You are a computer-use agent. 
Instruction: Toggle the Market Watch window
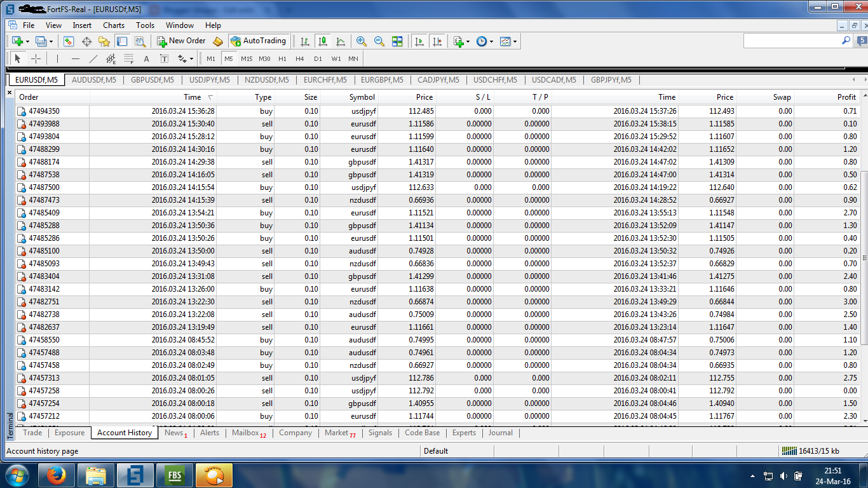point(69,41)
